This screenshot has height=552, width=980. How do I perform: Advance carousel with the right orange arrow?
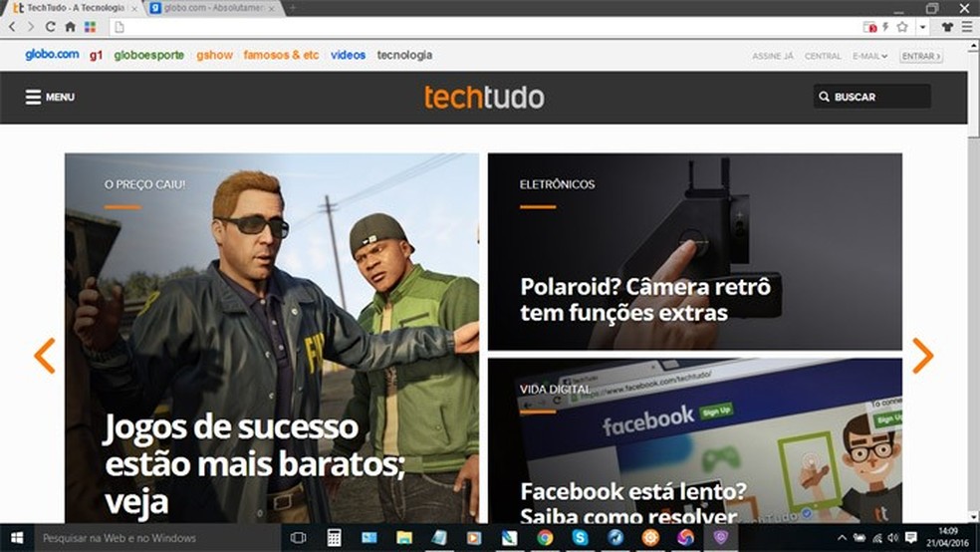click(x=922, y=355)
